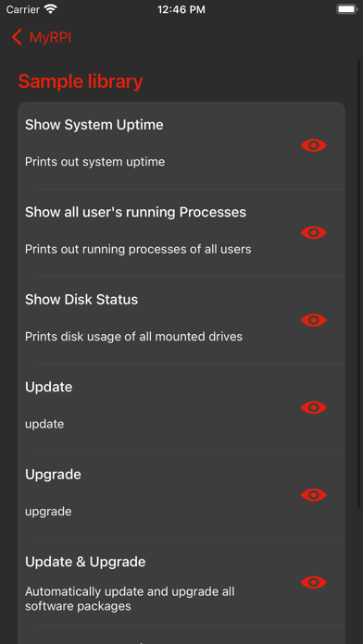Click the Prints out system uptime description

pos(95,162)
